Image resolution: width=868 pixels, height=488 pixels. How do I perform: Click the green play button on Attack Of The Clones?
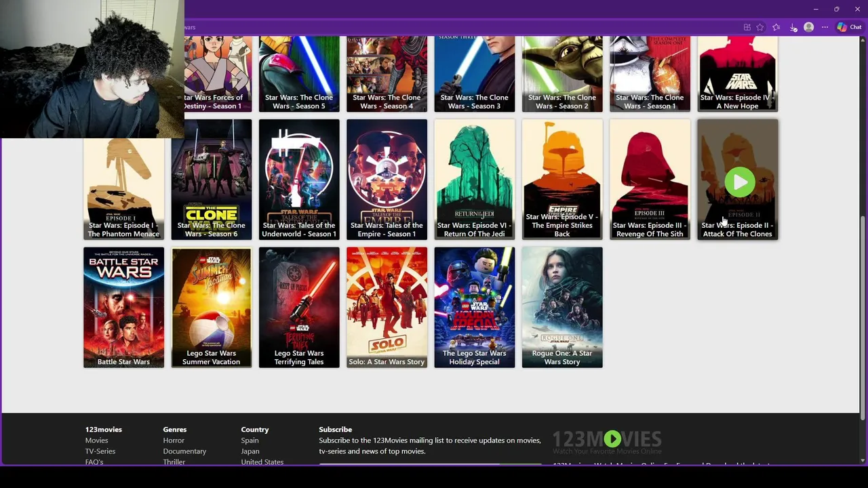[739, 182]
